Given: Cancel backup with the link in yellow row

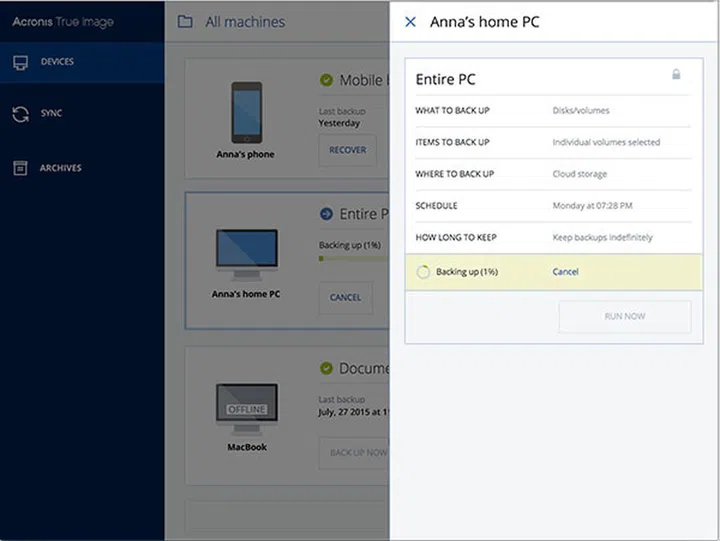Looking at the screenshot, I should click(565, 272).
